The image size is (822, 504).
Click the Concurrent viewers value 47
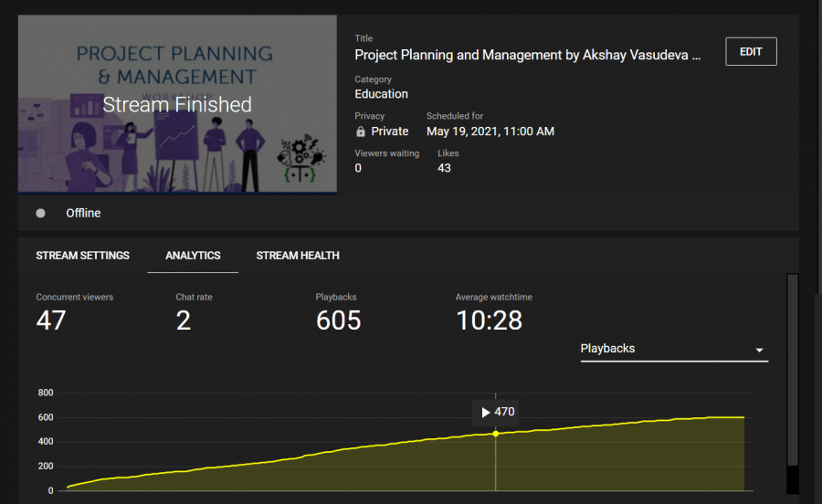[x=51, y=320]
